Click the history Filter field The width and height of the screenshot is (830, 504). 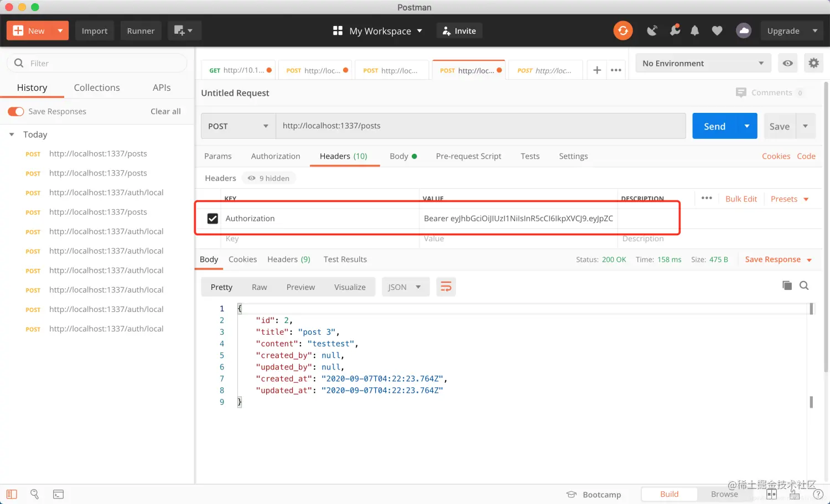tap(97, 63)
